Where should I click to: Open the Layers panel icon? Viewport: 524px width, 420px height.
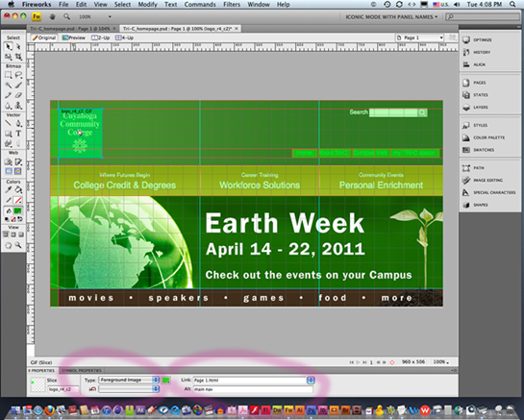466,108
